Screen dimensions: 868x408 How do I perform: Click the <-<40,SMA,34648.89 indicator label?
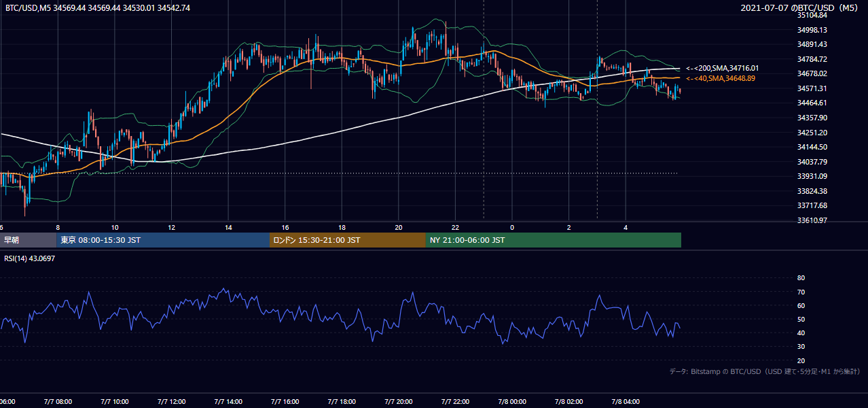pyautogui.click(x=720, y=79)
